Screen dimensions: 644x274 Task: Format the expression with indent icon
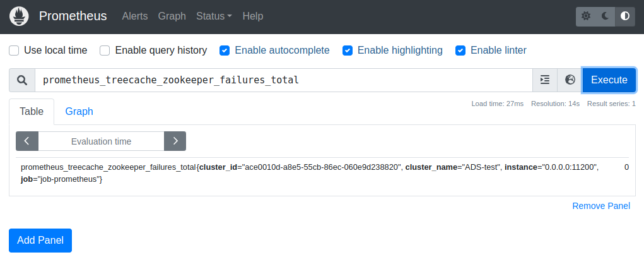(x=545, y=80)
